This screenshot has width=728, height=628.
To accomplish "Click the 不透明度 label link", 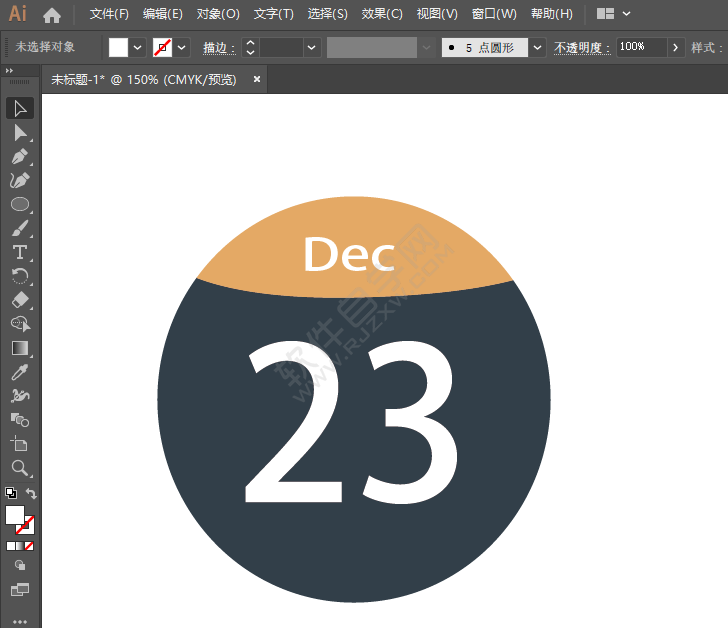I will [582, 47].
